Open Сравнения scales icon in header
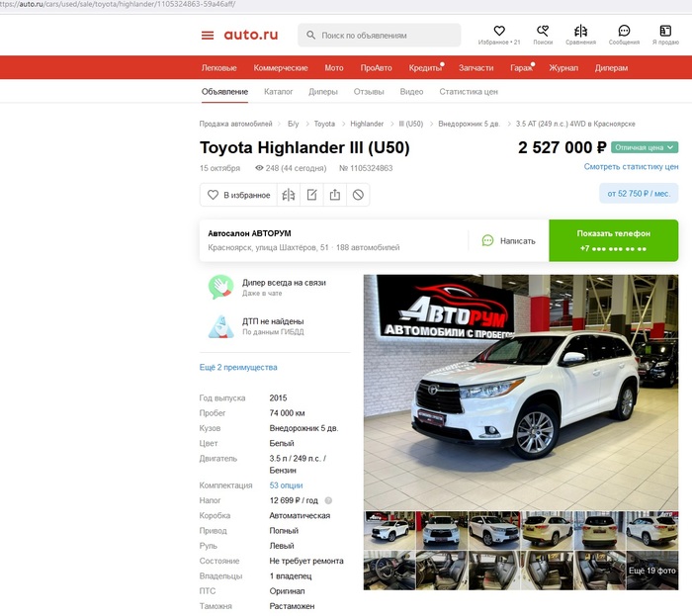This screenshot has width=692, height=616. coord(581,31)
